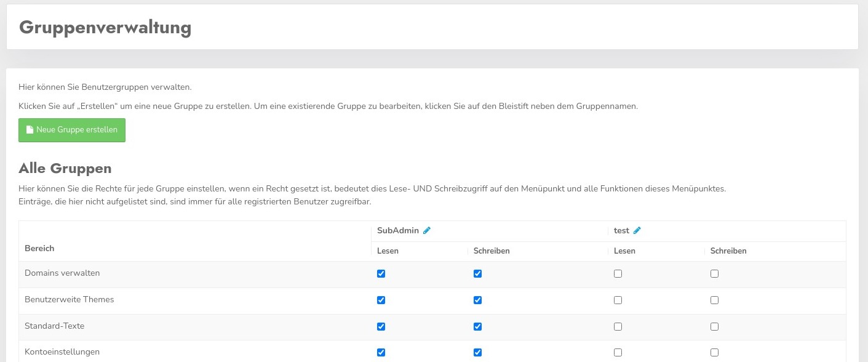This screenshot has height=362, width=868.
Task: Click the pencil icon next to test
Action: (x=637, y=231)
